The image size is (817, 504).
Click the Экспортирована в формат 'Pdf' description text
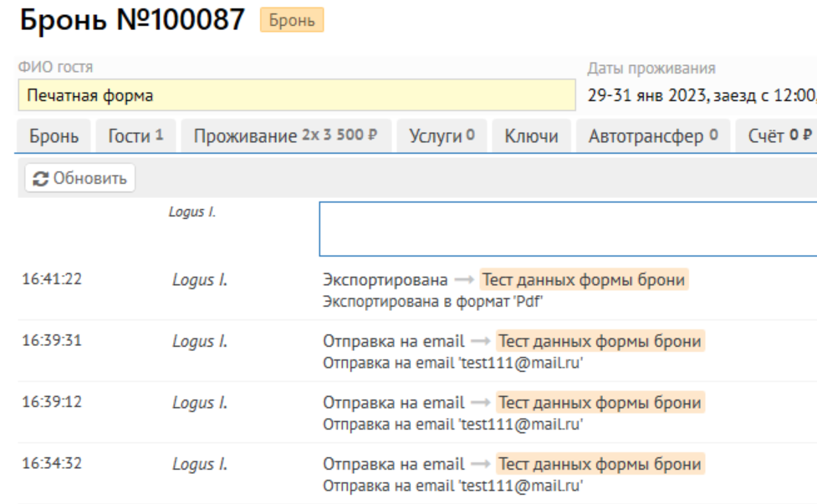[x=433, y=302]
